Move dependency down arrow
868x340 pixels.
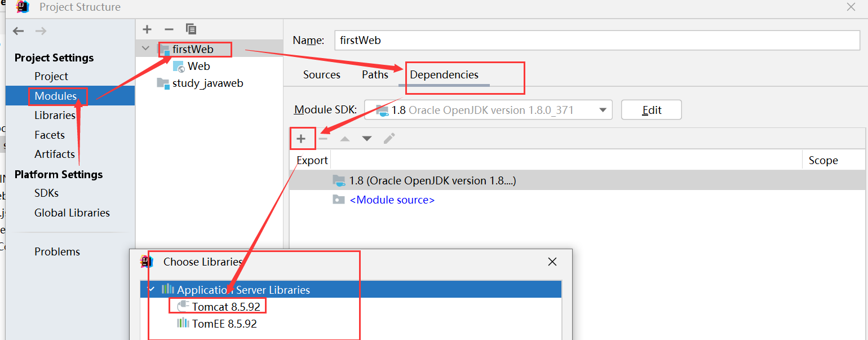coord(367,139)
